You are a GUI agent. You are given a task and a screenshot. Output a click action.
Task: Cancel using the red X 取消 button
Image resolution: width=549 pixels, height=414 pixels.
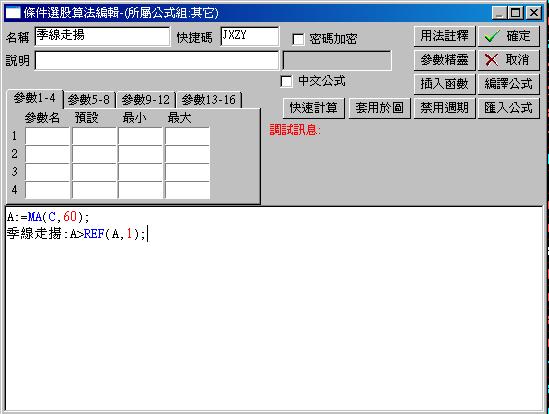[x=508, y=60]
